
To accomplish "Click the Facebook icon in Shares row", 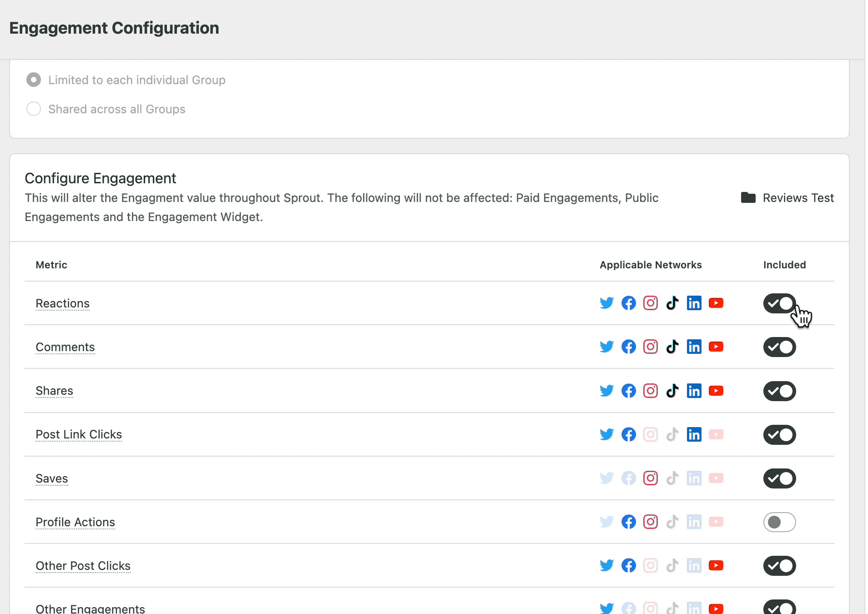I will (629, 391).
